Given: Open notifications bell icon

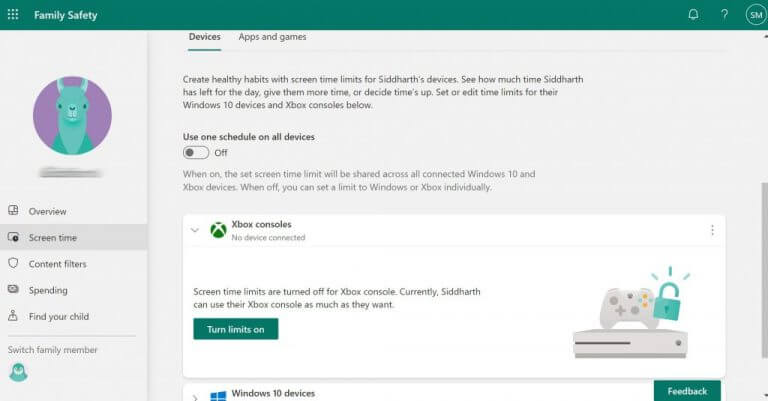Looking at the screenshot, I should tap(693, 15).
